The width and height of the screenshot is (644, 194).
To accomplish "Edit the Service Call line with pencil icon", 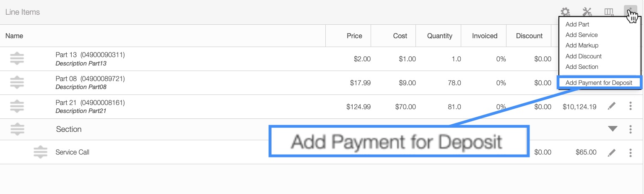I will click(612, 152).
